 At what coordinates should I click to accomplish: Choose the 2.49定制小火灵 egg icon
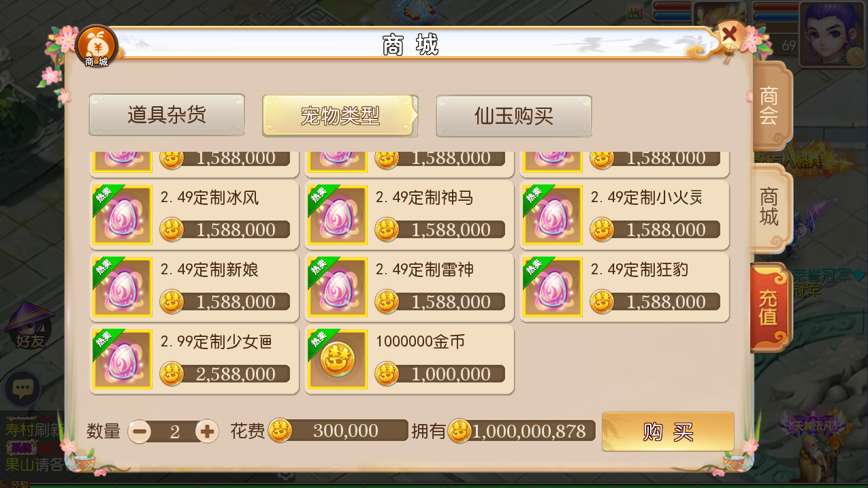tap(552, 215)
